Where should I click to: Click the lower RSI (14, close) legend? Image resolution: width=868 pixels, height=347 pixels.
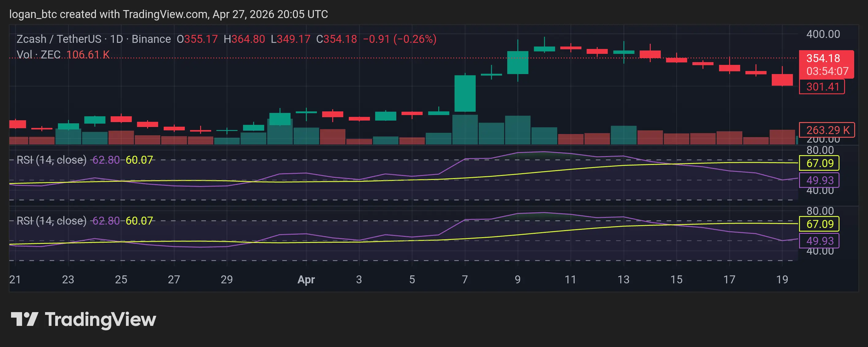click(51, 221)
